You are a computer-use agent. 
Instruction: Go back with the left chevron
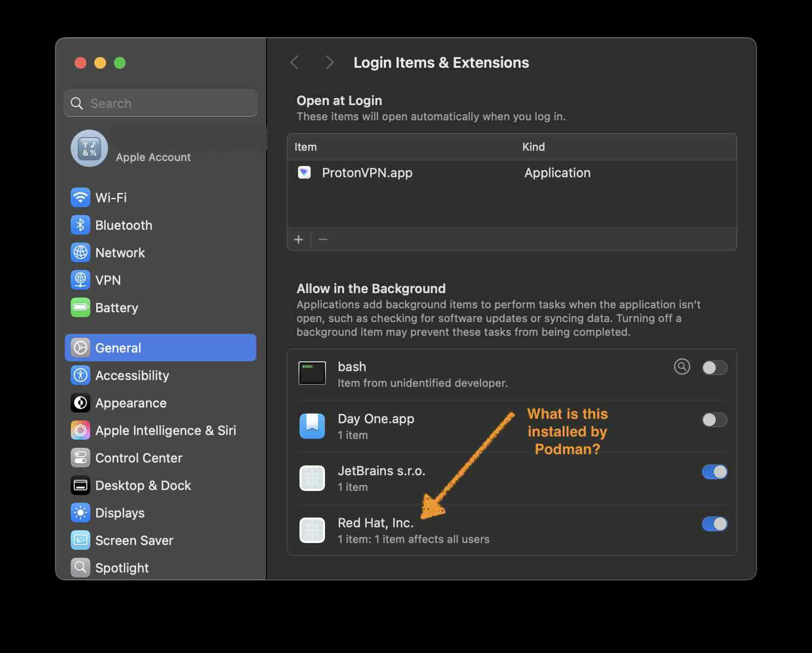pos(295,62)
